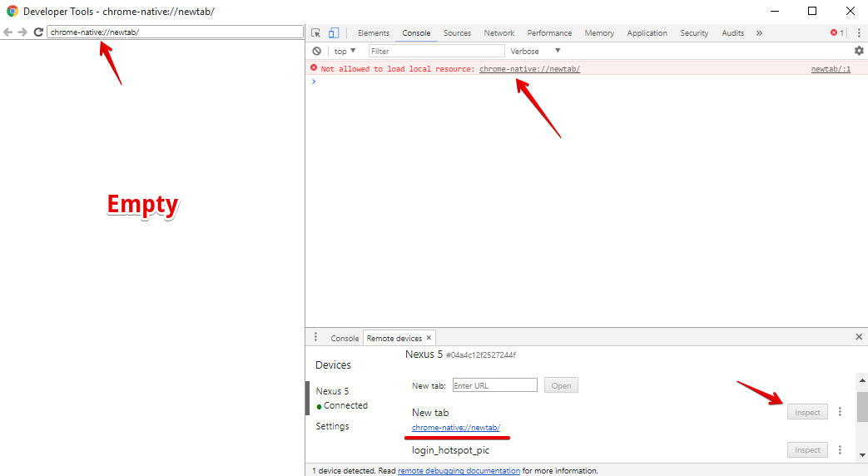Open the Security tab
Viewport: 868px width, 476px height.
point(694,33)
